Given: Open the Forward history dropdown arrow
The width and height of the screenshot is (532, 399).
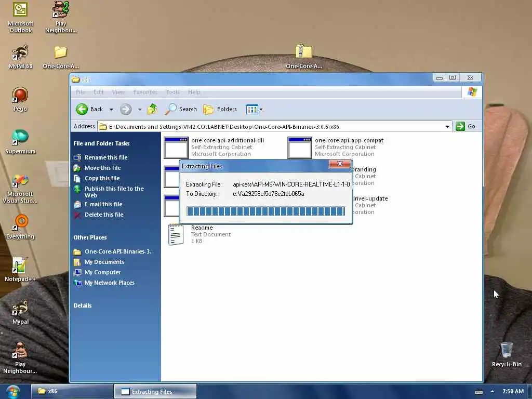Looking at the screenshot, I should 139,110.
